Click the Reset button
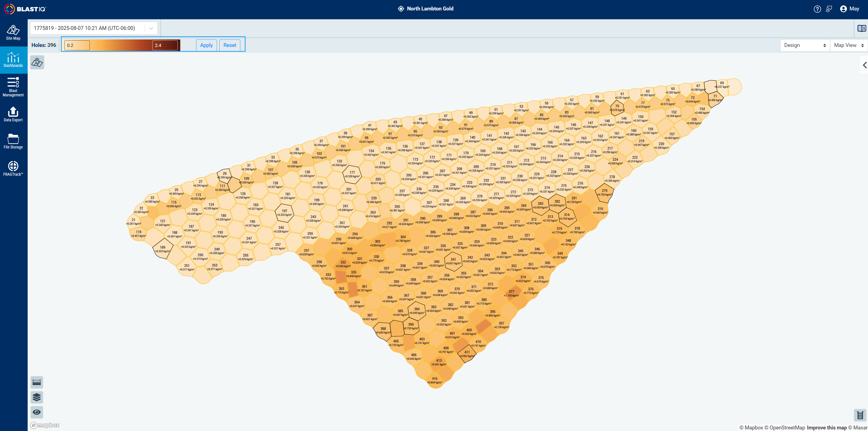 [230, 45]
